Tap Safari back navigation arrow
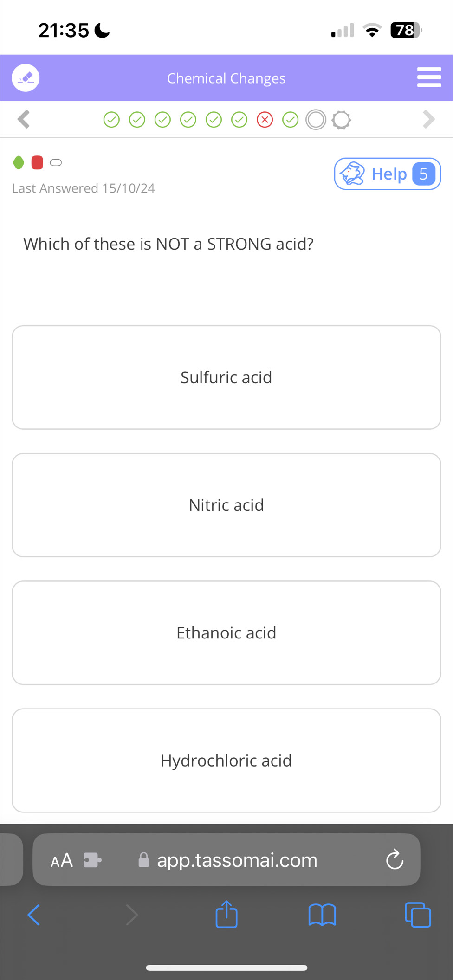The image size is (453, 980). (x=34, y=915)
